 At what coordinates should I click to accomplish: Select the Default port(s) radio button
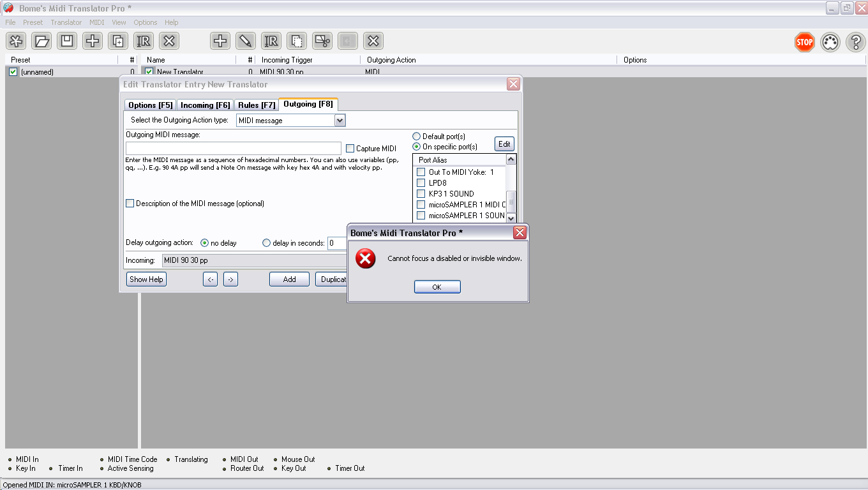(417, 137)
